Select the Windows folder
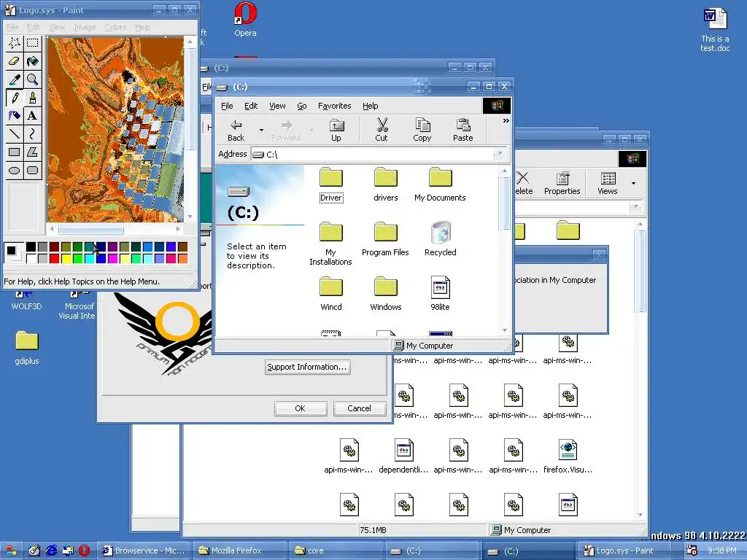This screenshot has height=560, width=747. tap(385, 294)
